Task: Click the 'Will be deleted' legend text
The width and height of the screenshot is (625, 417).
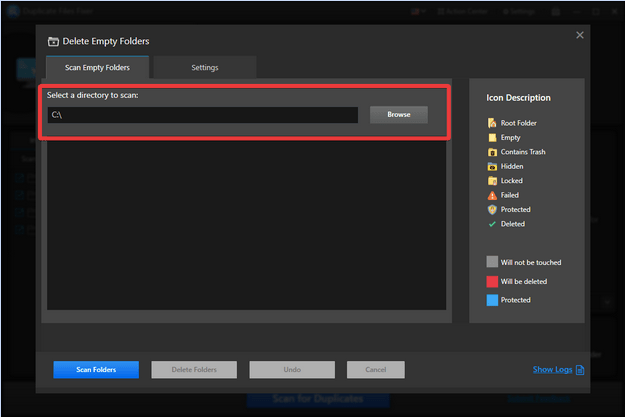Action: coord(524,281)
